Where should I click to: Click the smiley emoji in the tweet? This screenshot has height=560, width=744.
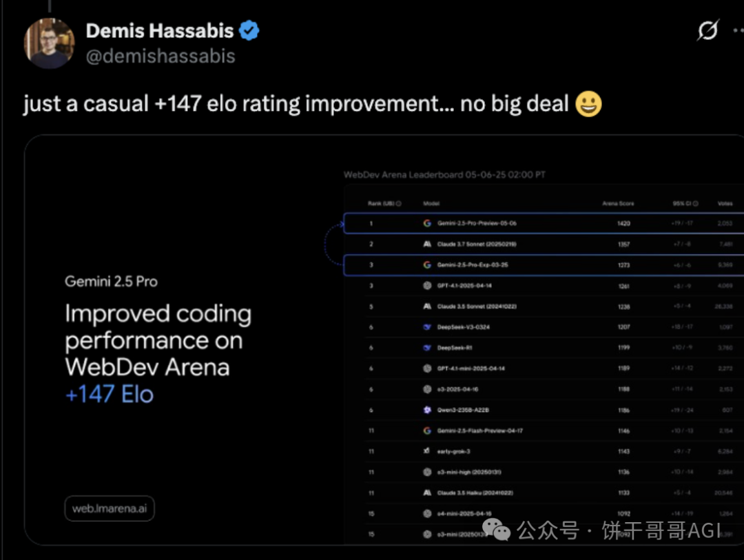coord(588,104)
